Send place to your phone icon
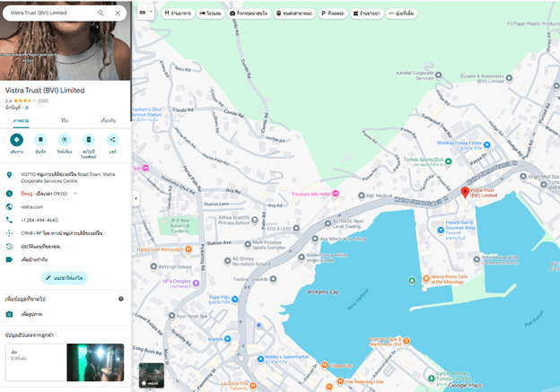This screenshot has height=392, width=560. [89, 140]
